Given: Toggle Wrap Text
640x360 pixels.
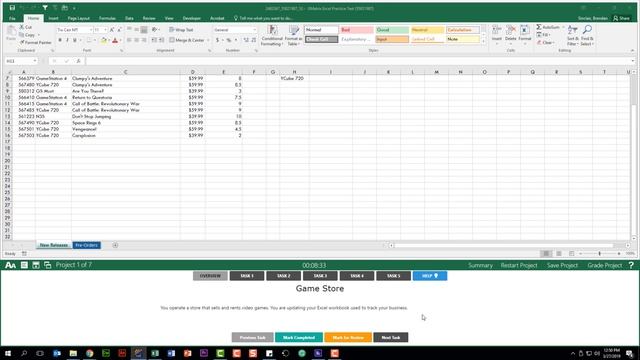Looking at the screenshot, I should click(181, 30).
